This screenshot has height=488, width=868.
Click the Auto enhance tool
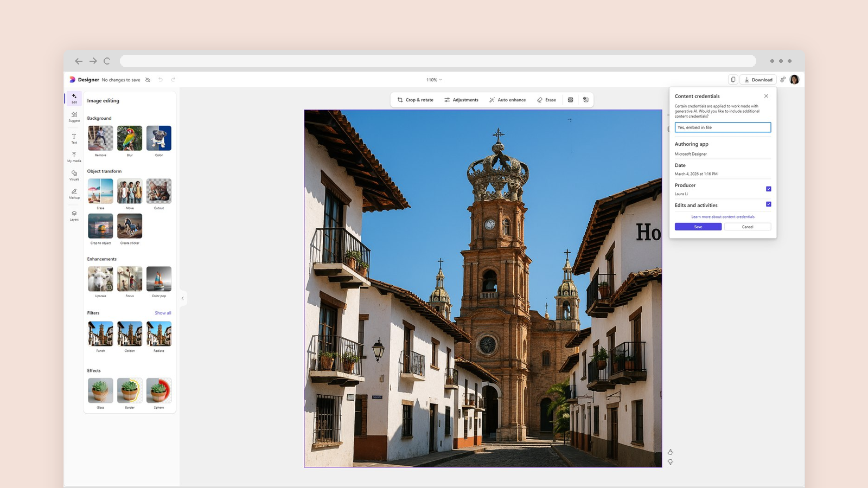(508, 100)
